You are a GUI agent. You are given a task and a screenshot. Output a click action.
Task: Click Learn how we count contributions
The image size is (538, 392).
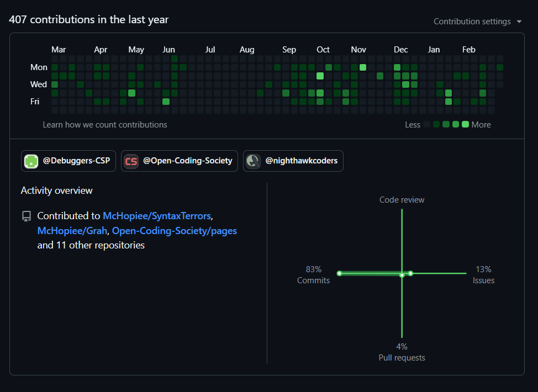[x=105, y=125]
